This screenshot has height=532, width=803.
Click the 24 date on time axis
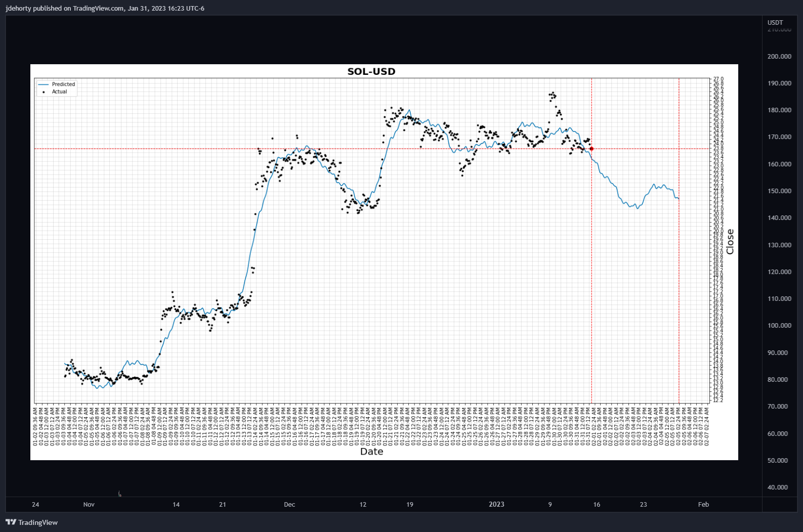tap(35, 504)
